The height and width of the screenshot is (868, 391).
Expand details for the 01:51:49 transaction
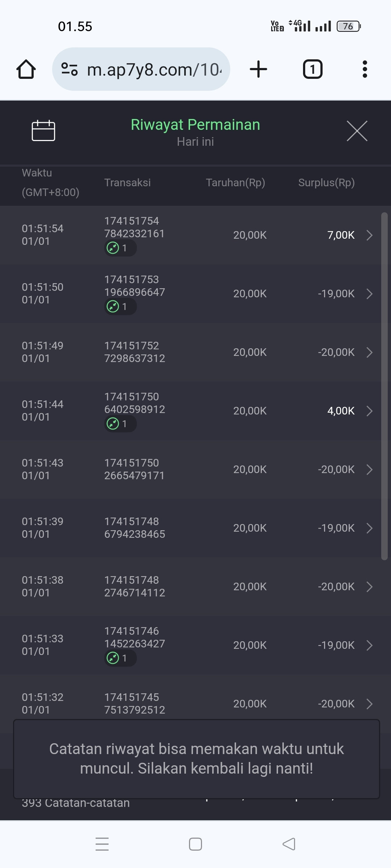click(369, 352)
